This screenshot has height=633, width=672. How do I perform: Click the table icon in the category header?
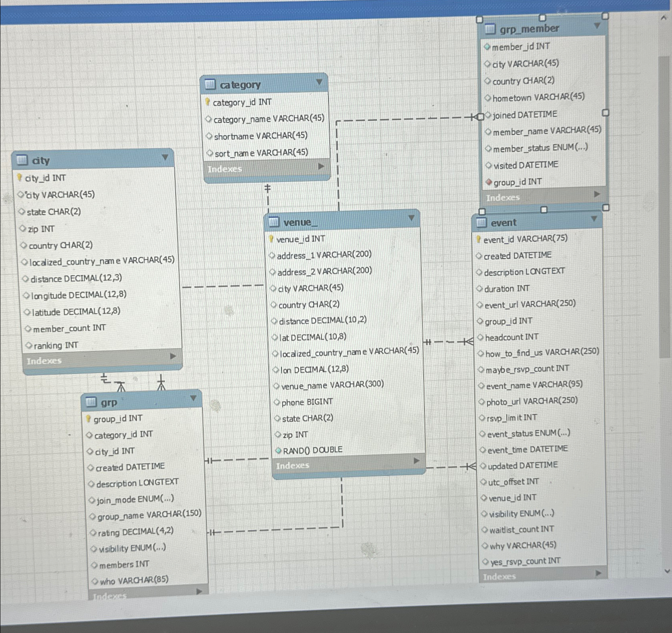(x=210, y=84)
